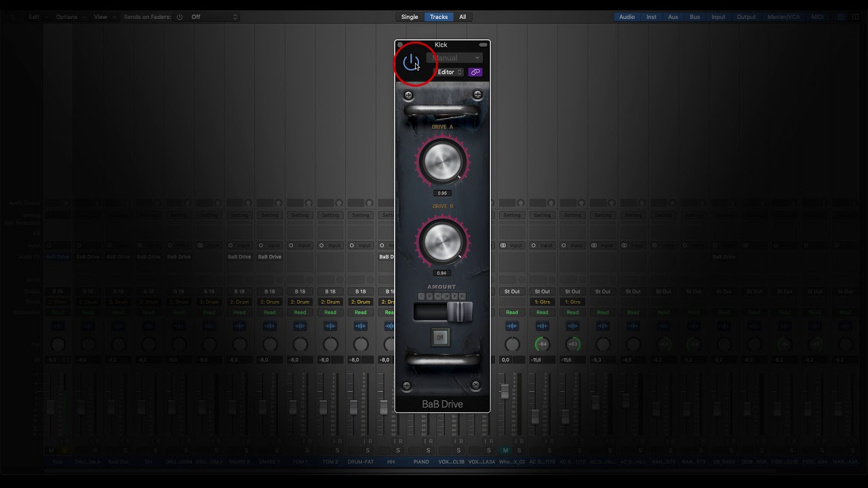Solo the DRUM-FAT track
The width and height of the screenshot is (868, 488).
(368, 450)
